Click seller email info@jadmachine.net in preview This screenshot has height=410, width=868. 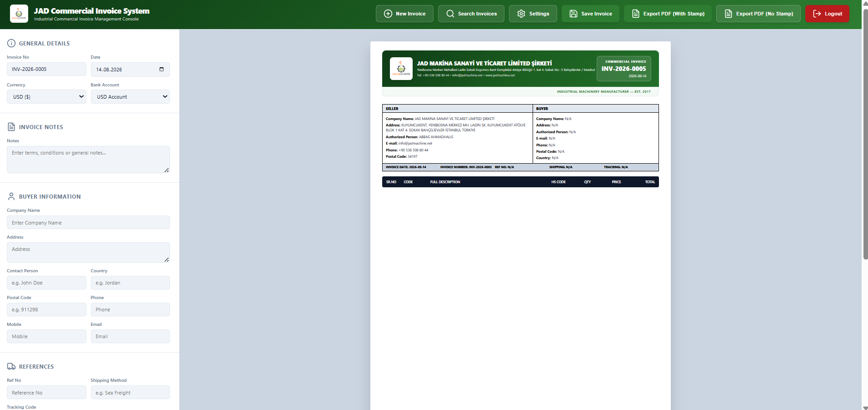[x=415, y=143]
